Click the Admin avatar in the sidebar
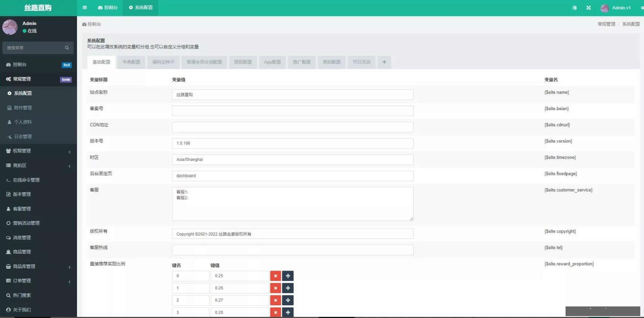 click(x=10, y=27)
